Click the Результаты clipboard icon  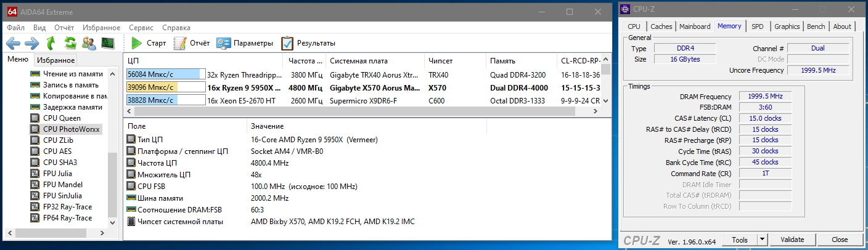pyautogui.click(x=287, y=43)
